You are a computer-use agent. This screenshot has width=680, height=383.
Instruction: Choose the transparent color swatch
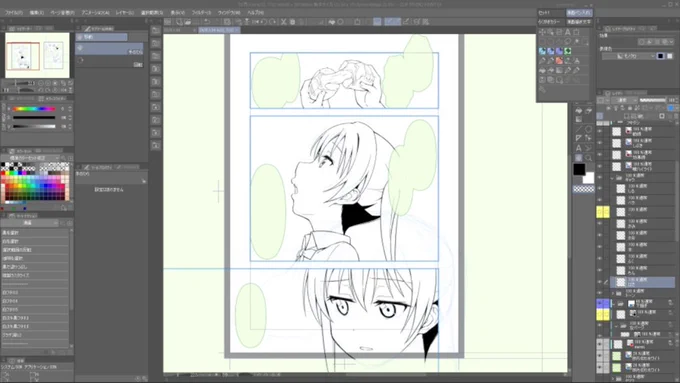pyautogui.click(x=584, y=189)
